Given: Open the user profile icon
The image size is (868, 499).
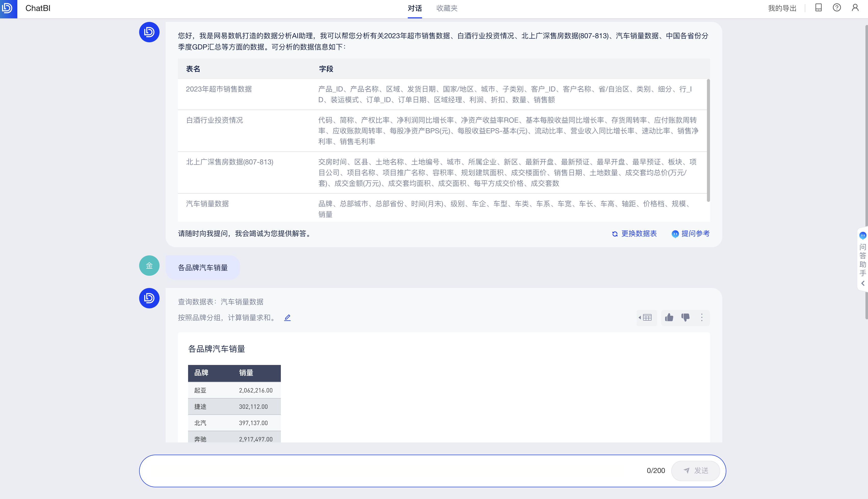Looking at the screenshot, I should (855, 8).
